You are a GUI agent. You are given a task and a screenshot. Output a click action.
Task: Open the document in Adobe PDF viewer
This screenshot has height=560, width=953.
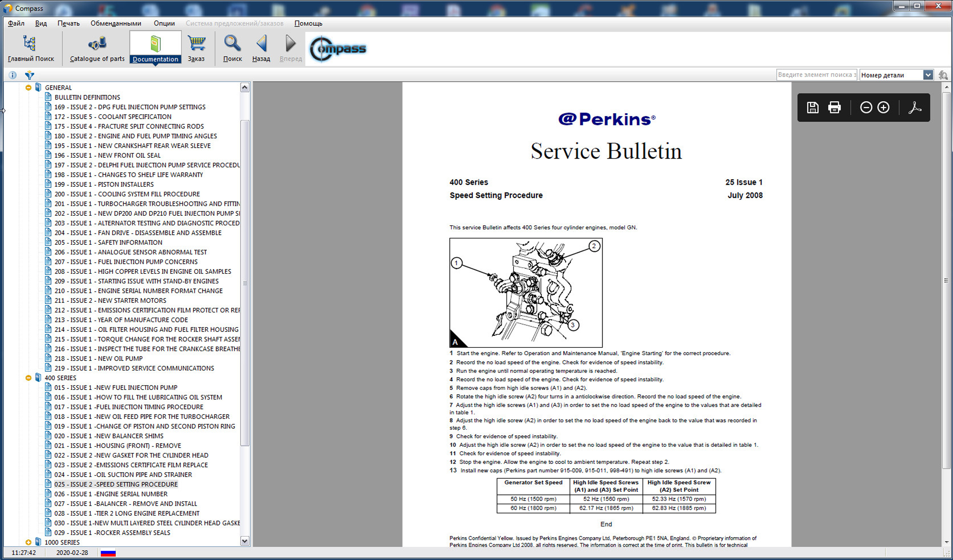coord(915,108)
